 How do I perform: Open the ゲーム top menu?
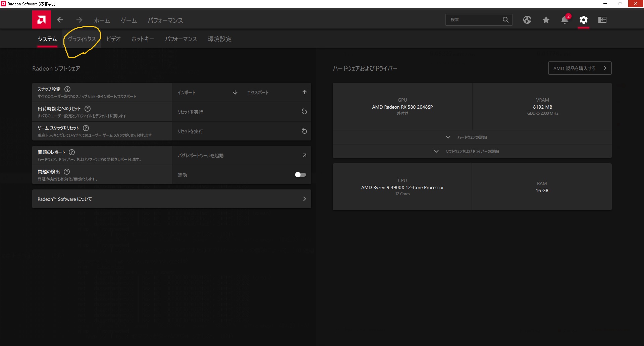pyautogui.click(x=129, y=20)
